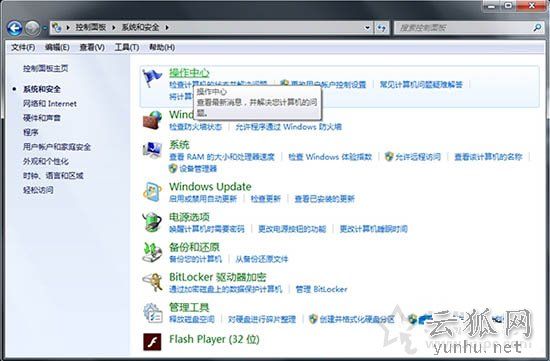Click 检查 Windows 体验指数 link

[330, 157]
